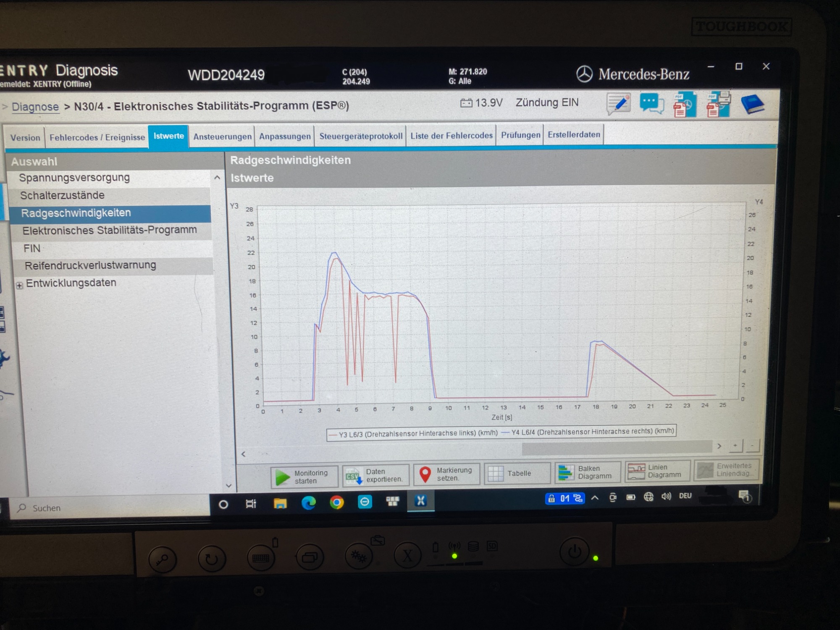The width and height of the screenshot is (840, 630).
Task: Click Y3 L6/3 Hinterachse links legend entry
Action: point(414,433)
